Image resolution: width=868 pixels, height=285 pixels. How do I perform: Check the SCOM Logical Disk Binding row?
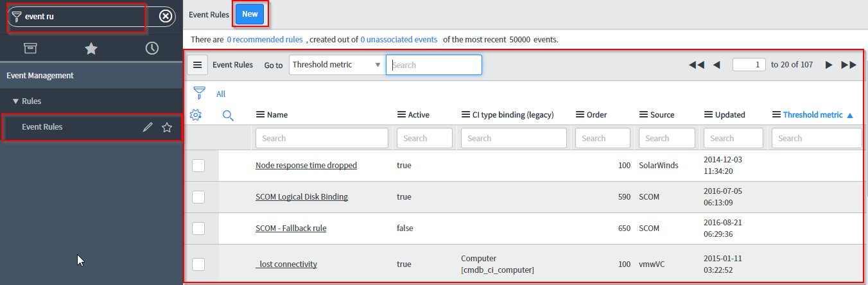198,197
